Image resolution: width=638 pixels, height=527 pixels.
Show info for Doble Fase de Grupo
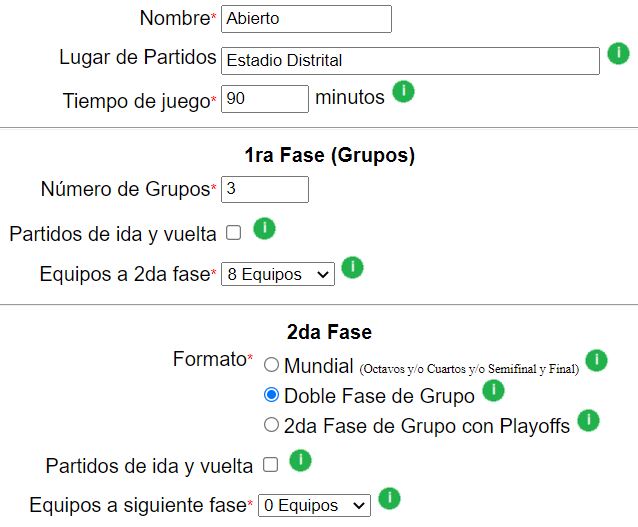[494, 390]
